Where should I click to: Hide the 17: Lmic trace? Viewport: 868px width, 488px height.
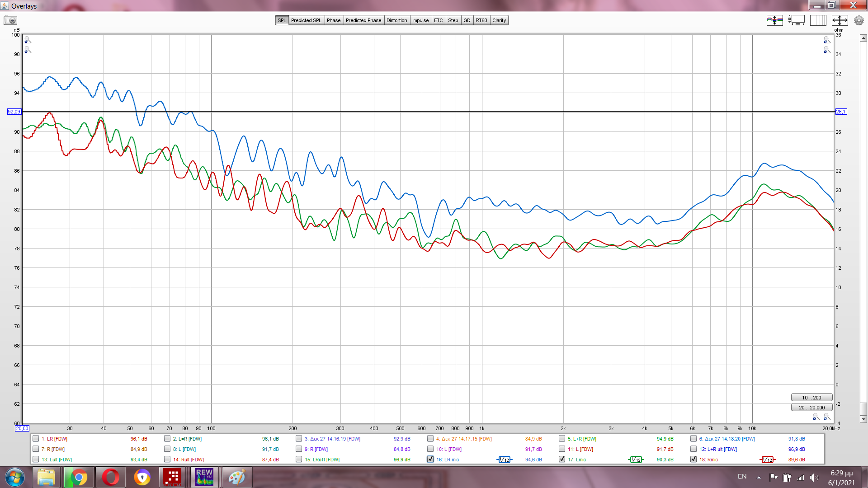pyautogui.click(x=562, y=459)
